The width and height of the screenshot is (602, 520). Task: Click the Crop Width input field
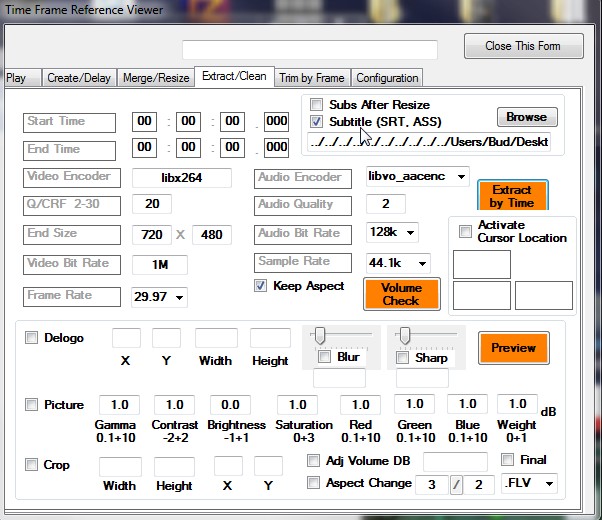(x=120, y=467)
